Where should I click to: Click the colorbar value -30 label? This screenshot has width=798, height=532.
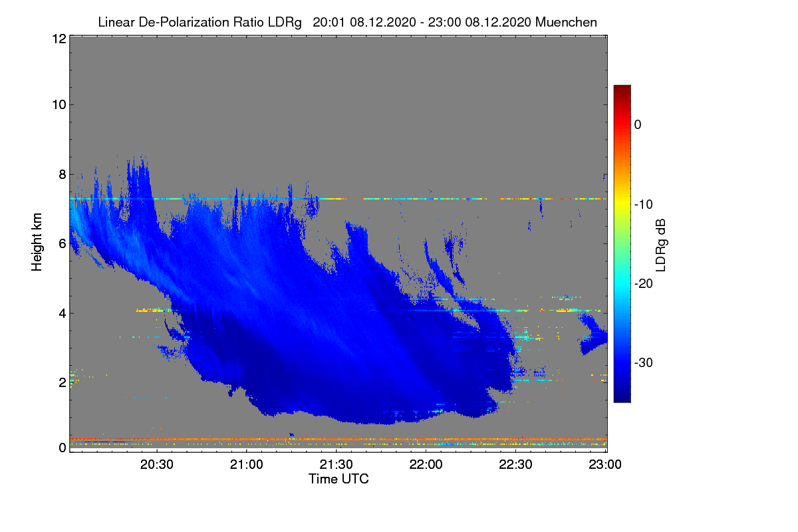642,363
